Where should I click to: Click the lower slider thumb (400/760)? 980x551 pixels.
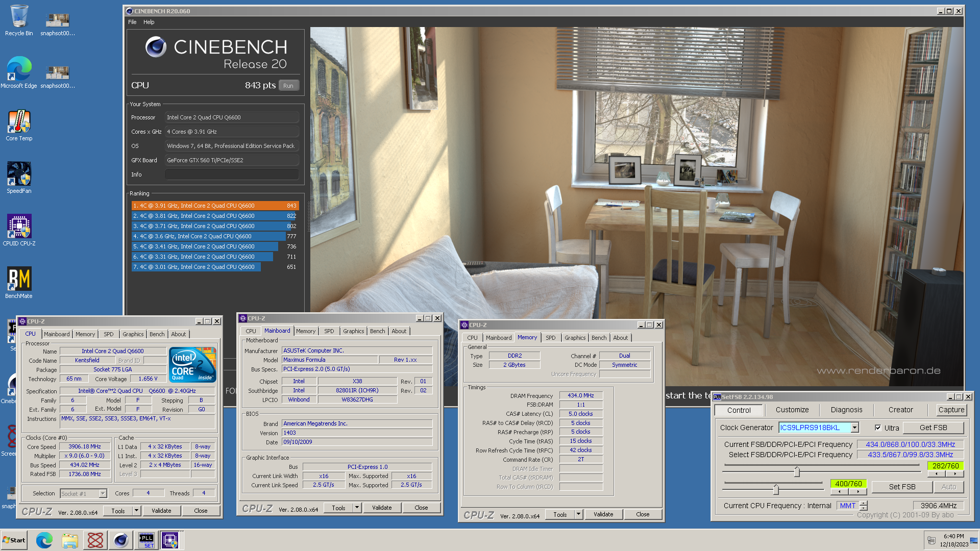[776, 490]
